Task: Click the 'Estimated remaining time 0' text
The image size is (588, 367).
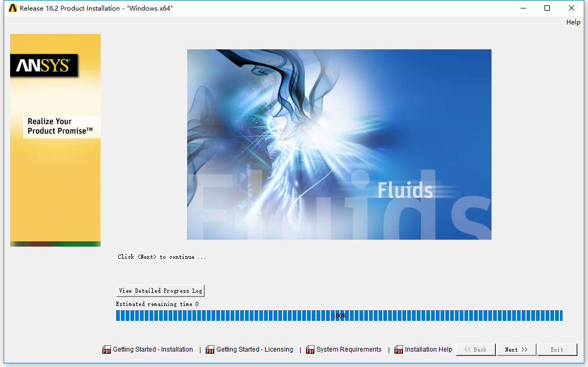Action: point(157,304)
